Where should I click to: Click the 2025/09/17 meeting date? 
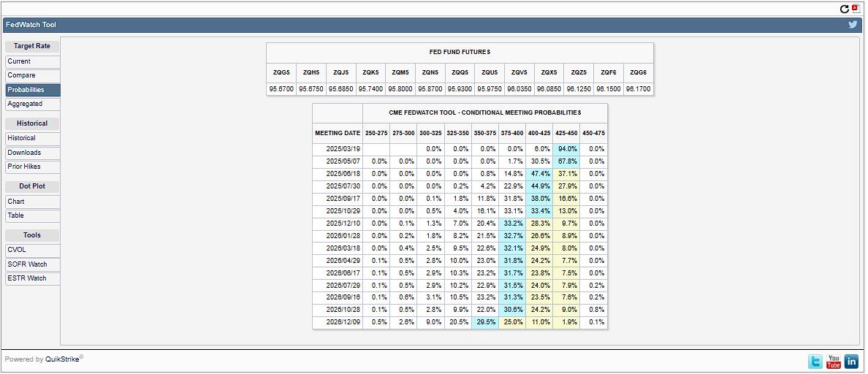[338, 199]
